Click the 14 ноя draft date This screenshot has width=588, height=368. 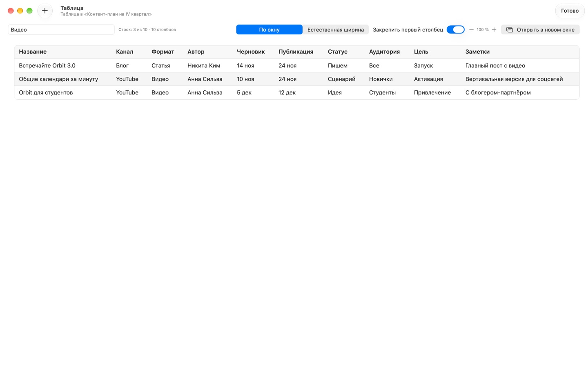245,65
